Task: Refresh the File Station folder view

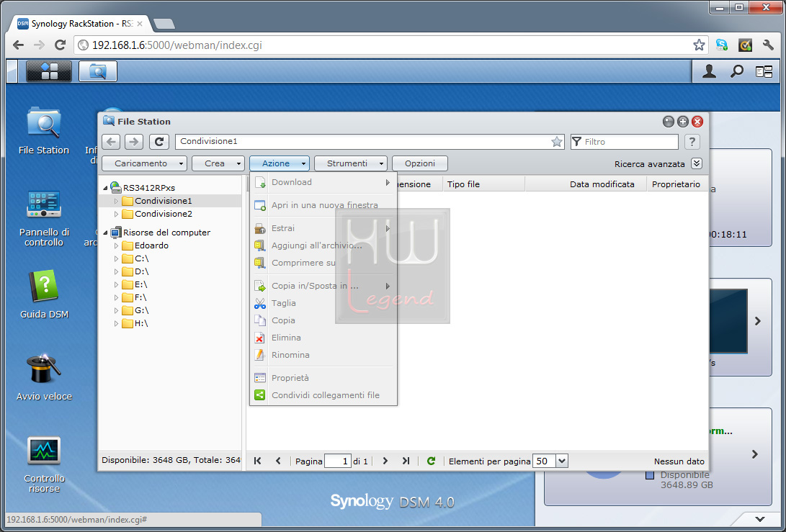Action: pyautogui.click(x=159, y=142)
